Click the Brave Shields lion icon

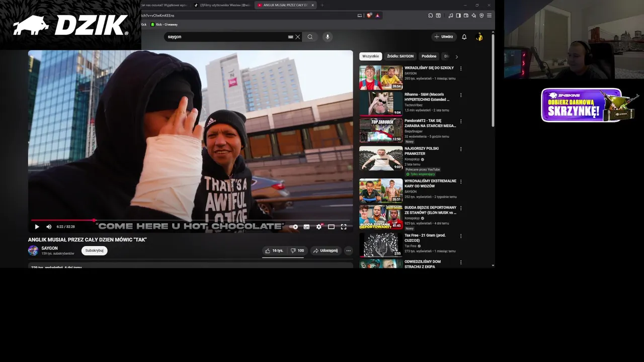coord(369,16)
